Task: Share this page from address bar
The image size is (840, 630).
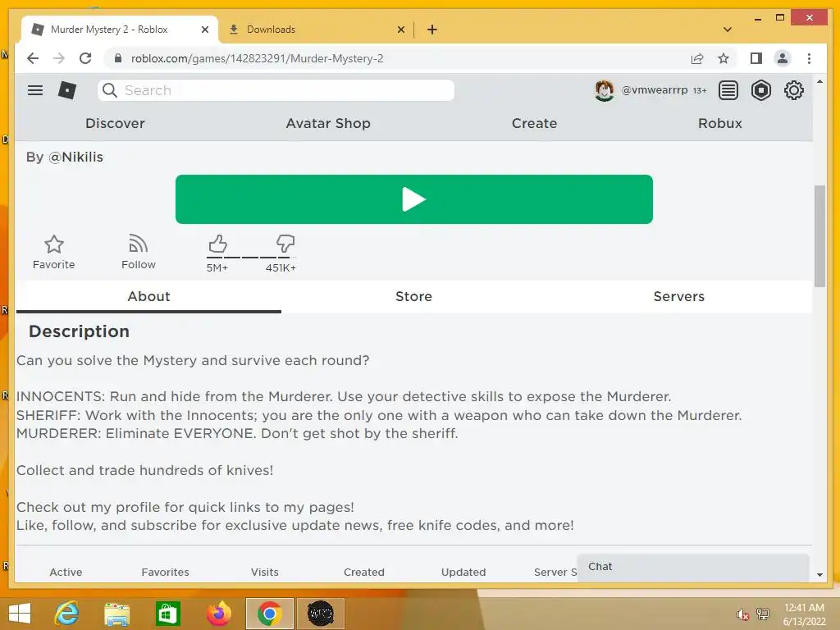Action: point(697,58)
